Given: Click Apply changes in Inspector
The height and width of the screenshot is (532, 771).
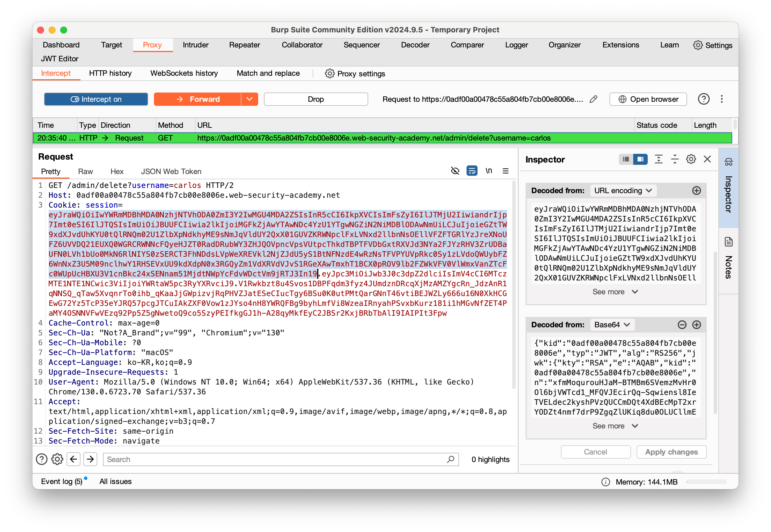Looking at the screenshot, I should (671, 452).
